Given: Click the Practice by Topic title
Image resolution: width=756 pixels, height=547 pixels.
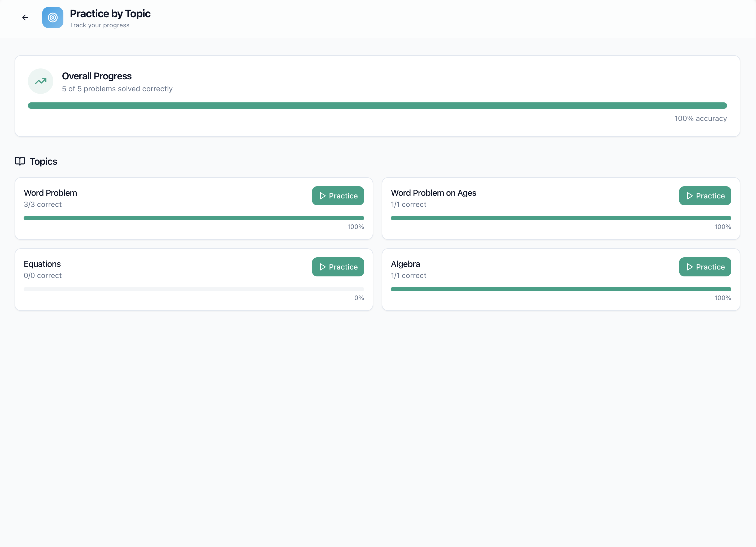Looking at the screenshot, I should (110, 14).
